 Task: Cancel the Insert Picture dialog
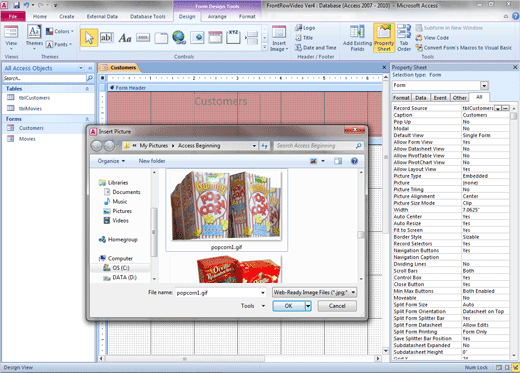coord(337,306)
